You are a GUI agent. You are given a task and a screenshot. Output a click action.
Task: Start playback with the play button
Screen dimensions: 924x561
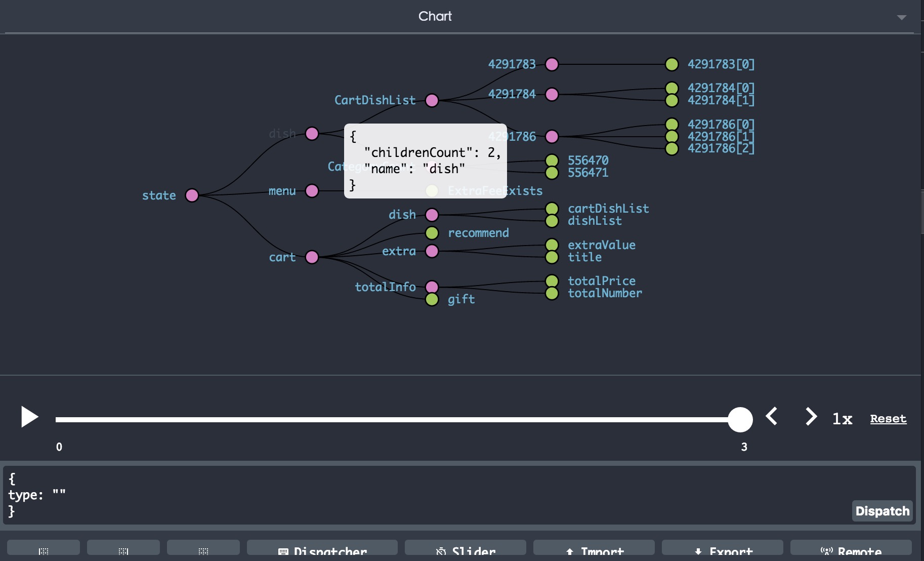(29, 417)
